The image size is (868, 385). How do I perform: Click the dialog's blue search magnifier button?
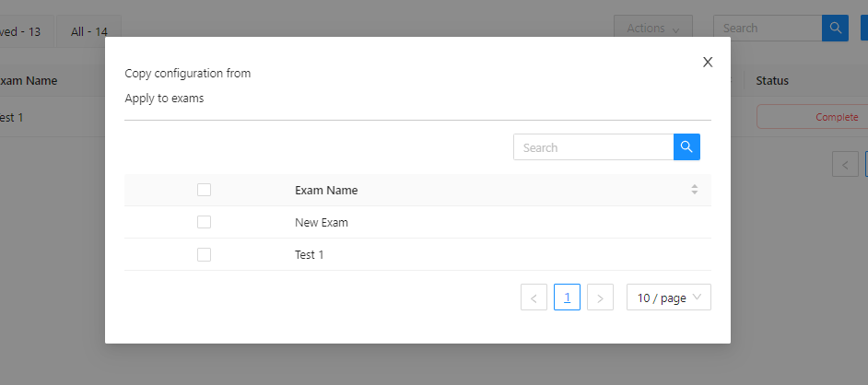pyautogui.click(x=686, y=147)
